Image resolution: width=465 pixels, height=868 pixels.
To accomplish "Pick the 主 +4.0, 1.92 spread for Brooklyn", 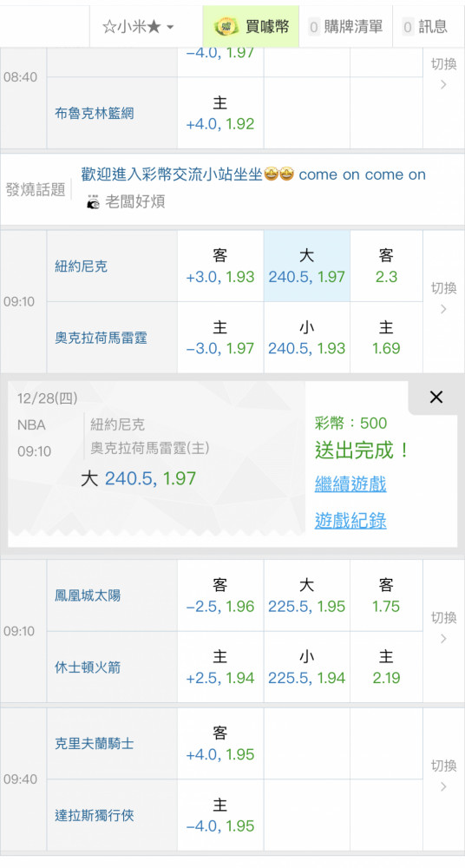I will click(x=220, y=114).
